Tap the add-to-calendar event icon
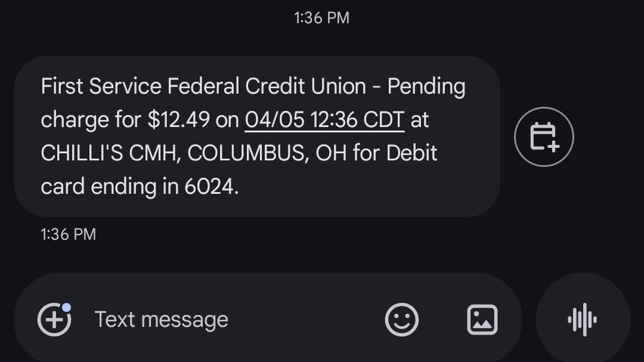644x362 pixels. [543, 137]
